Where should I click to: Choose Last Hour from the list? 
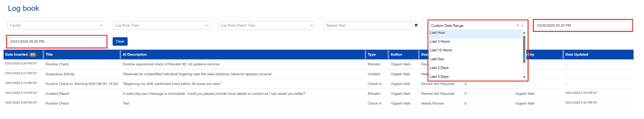(437, 33)
